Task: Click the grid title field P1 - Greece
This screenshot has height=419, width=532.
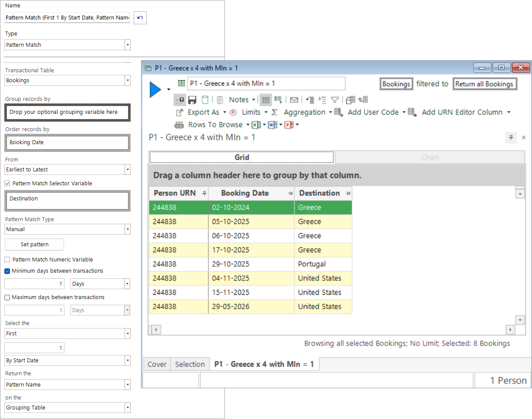Action: [x=266, y=84]
